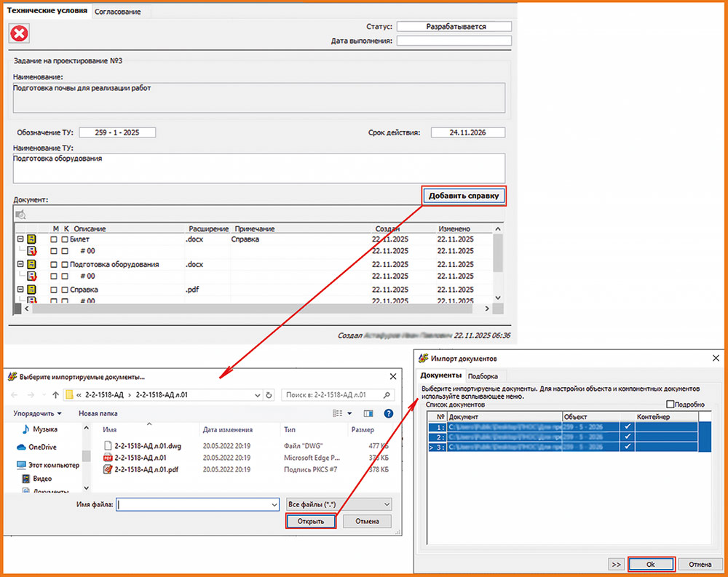Open OneDrive in the navigation sidebar
The image size is (728, 577).
tap(44, 447)
